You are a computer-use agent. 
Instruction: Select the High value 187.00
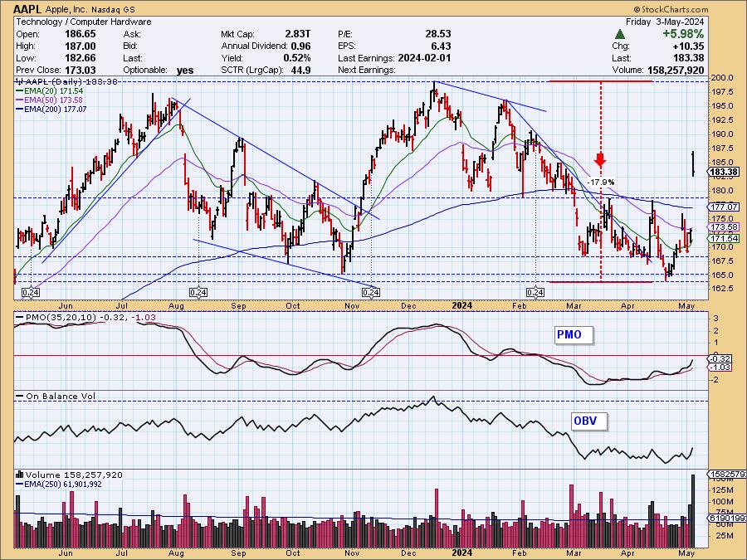click(x=80, y=46)
